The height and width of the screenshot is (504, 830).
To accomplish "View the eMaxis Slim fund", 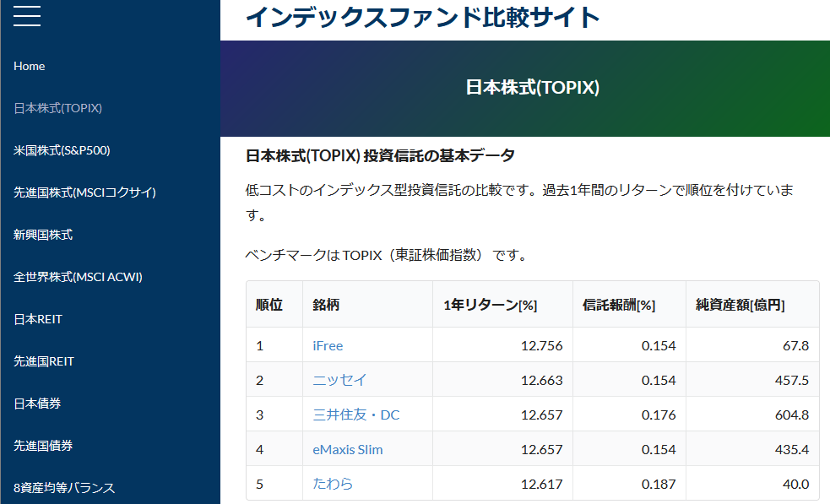I will point(347,449).
